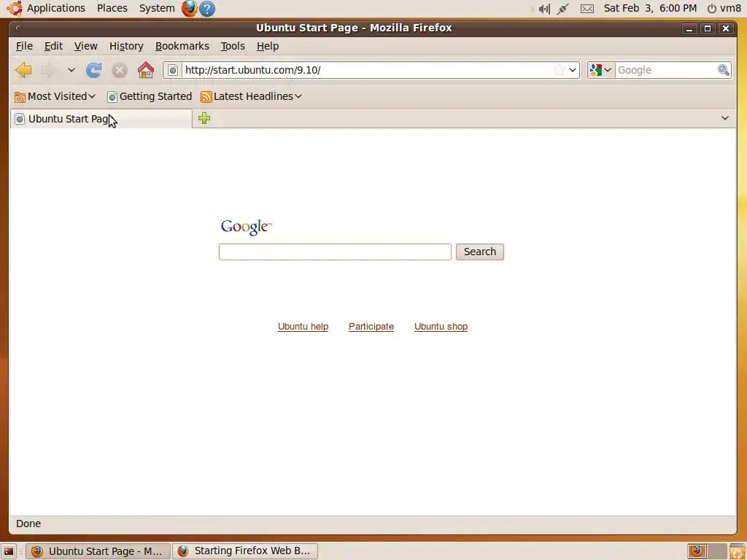Click the network connection tray icon
The height and width of the screenshot is (560, 747).
point(563,9)
